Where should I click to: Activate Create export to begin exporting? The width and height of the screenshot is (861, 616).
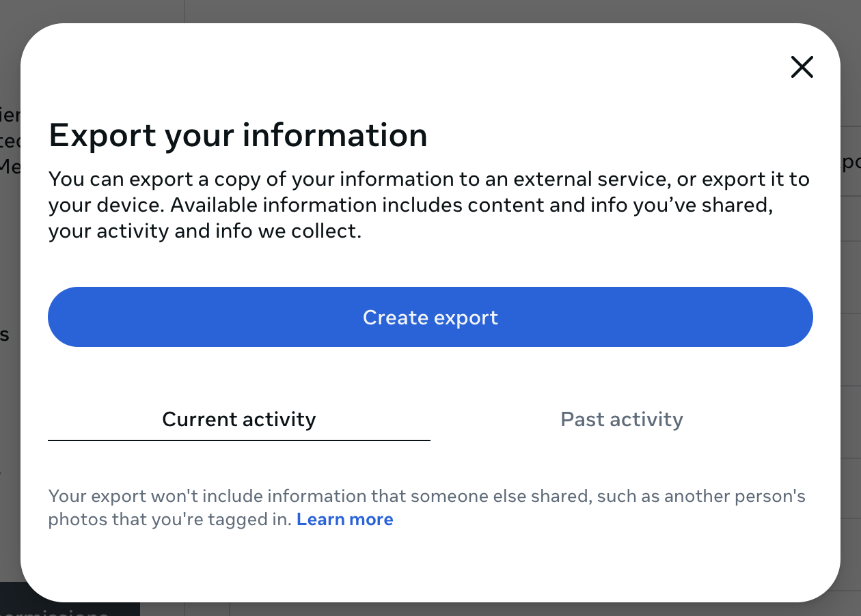coord(430,317)
